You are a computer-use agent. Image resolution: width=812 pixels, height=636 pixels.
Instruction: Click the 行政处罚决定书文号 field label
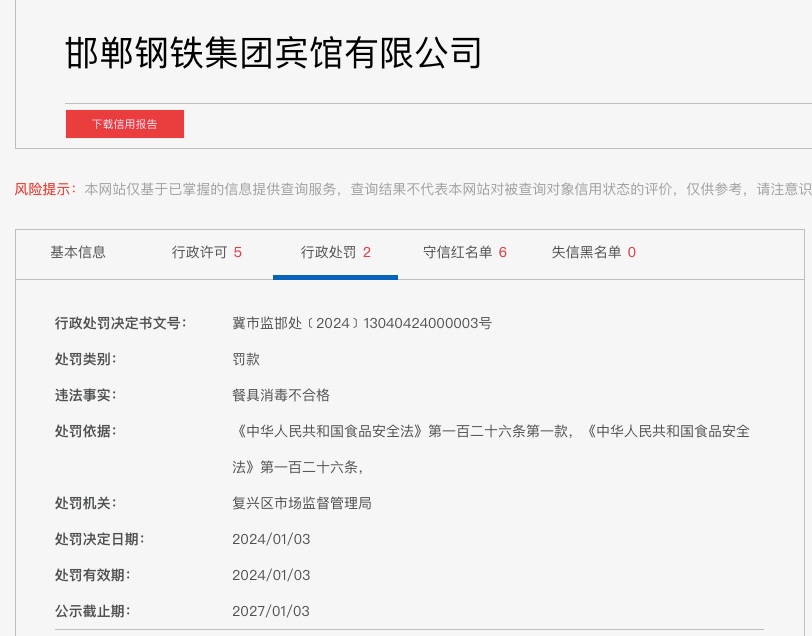click(x=120, y=323)
